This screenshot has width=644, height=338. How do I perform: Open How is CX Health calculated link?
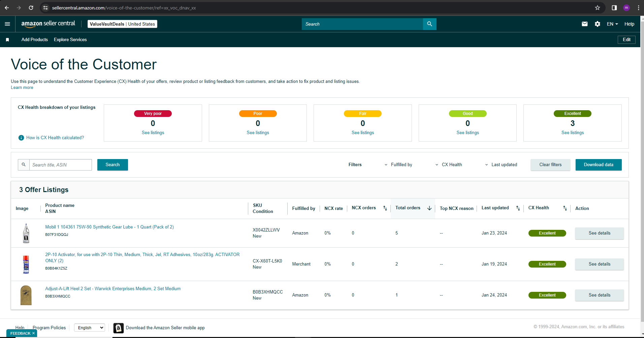point(55,138)
